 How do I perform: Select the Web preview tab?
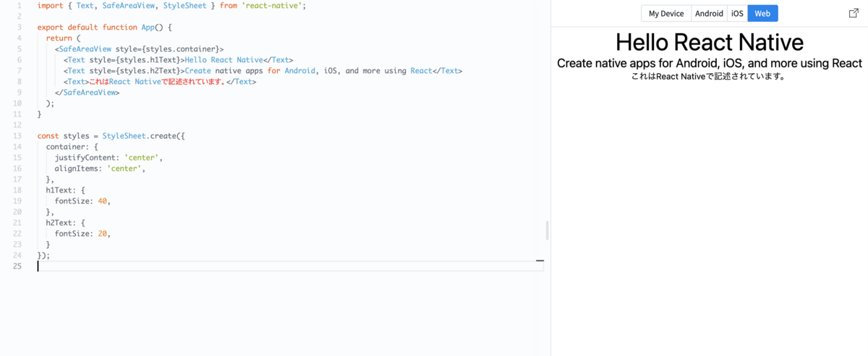pyautogui.click(x=762, y=13)
